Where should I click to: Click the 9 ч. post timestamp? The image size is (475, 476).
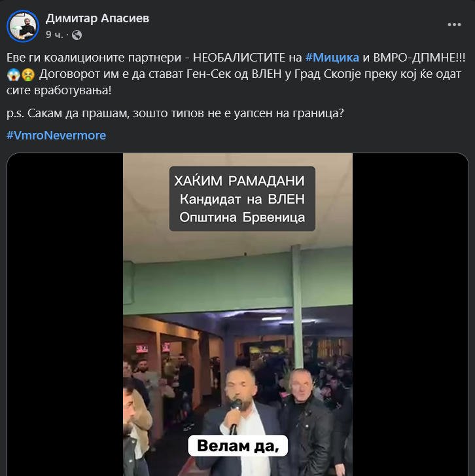tap(54, 35)
